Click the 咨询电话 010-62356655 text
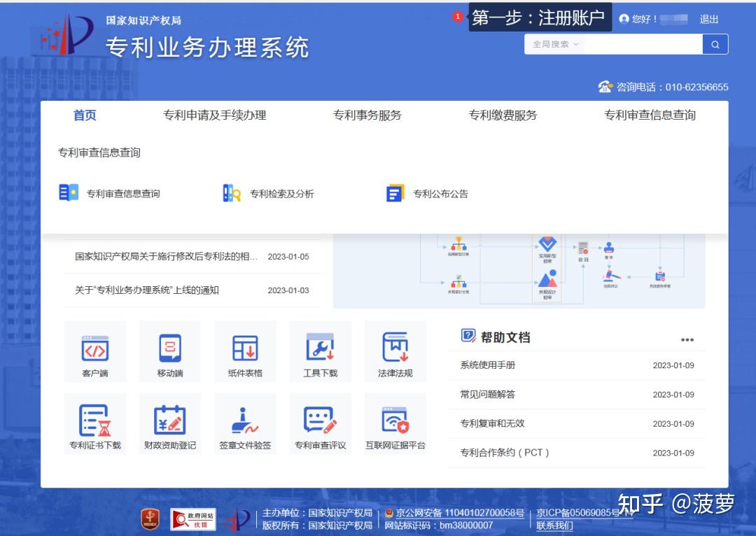 [673, 87]
